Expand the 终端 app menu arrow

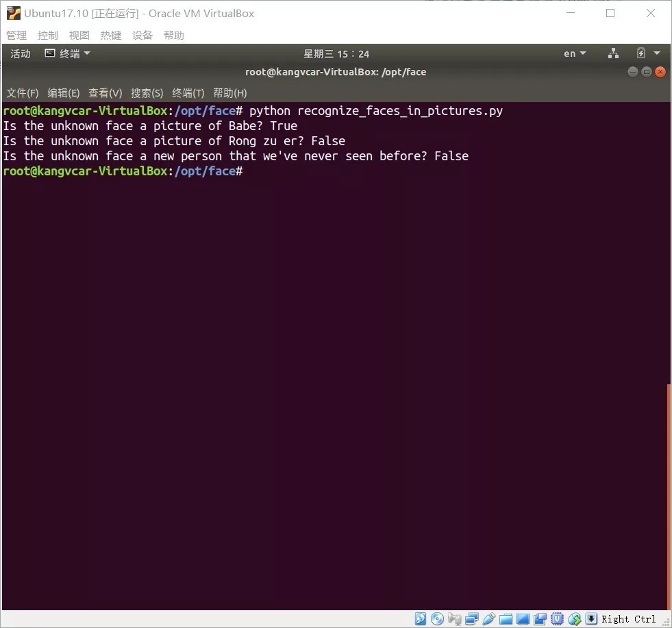pyautogui.click(x=87, y=53)
